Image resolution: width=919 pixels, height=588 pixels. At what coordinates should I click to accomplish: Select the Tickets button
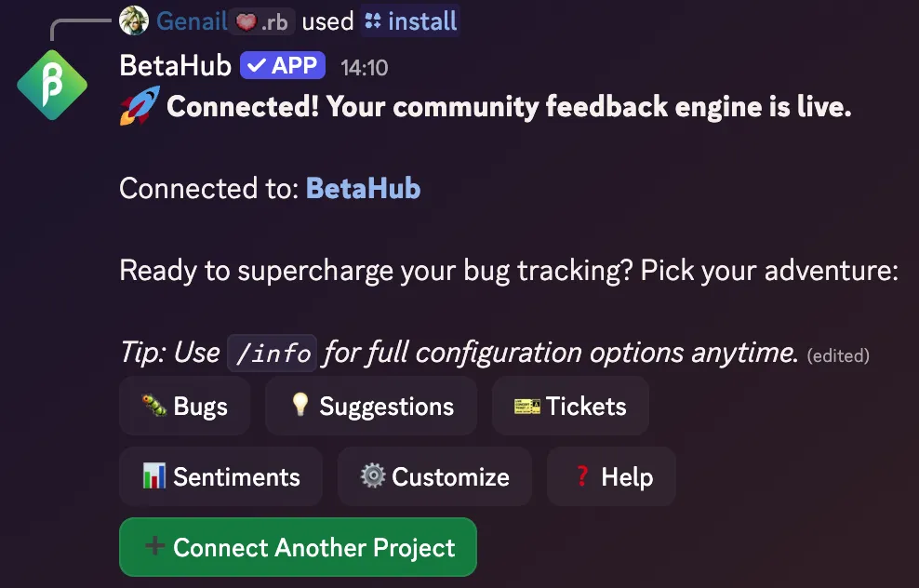pos(570,407)
